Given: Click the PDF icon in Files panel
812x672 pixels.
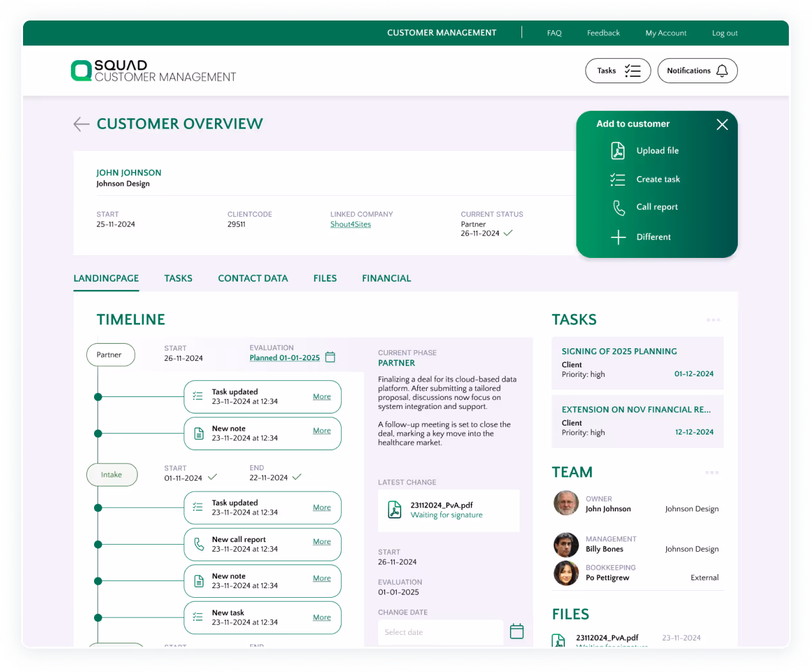Looking at the screenshot, I should 559,641.
